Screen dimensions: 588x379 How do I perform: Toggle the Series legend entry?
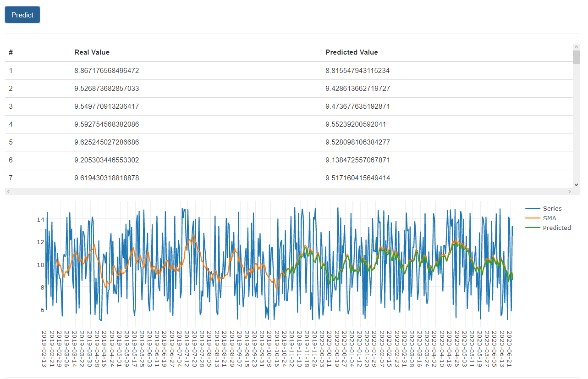[544, 208]
